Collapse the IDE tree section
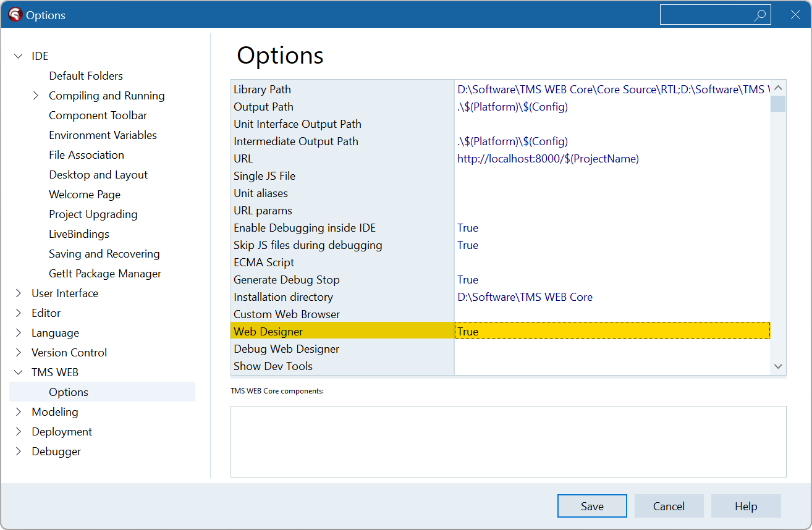The width and height of the screenshot is (812, 530). point(18,56)
